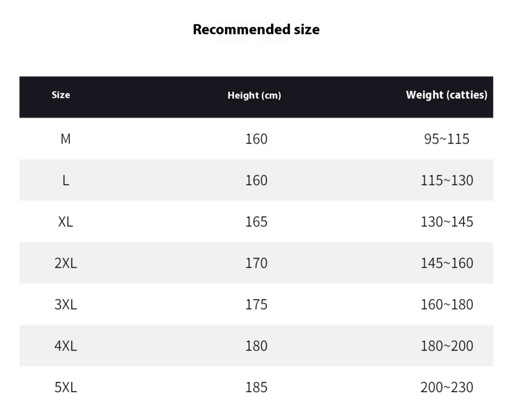The height and width of the screenshot is (420, 510).
Task: Select the 165 height value
Action: tap(256, 221)
